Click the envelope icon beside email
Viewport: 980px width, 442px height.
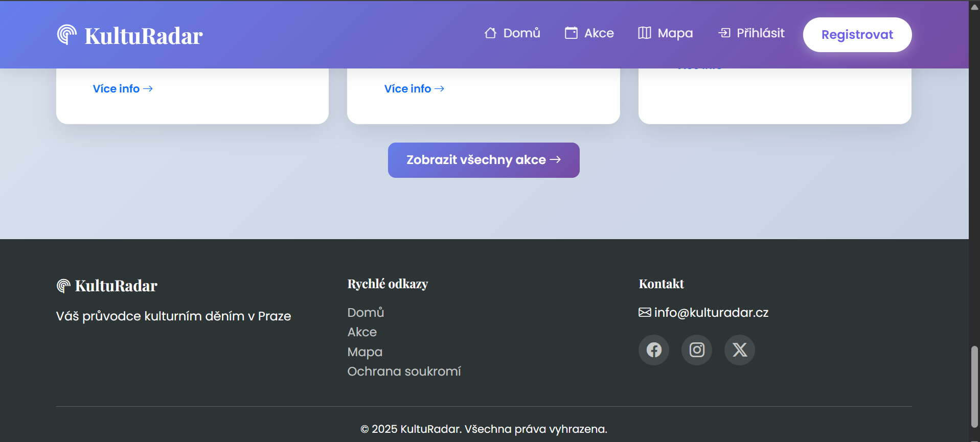click(x=645, y=312)
